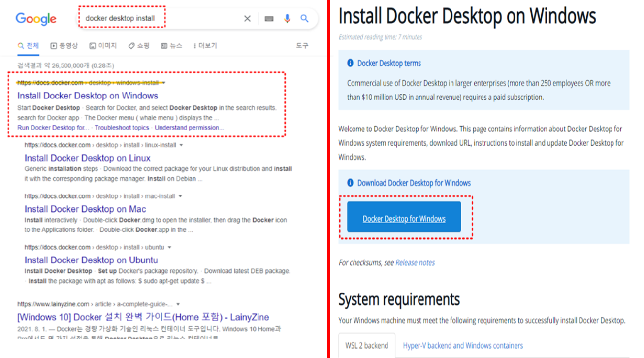Open Install Docker Desktop on Mac result
This screenshot has height=358, width=644.
point(85,209)
